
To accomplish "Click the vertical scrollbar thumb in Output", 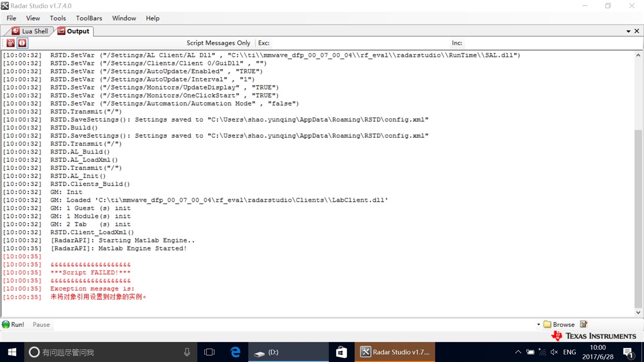I will coord(638,219).
